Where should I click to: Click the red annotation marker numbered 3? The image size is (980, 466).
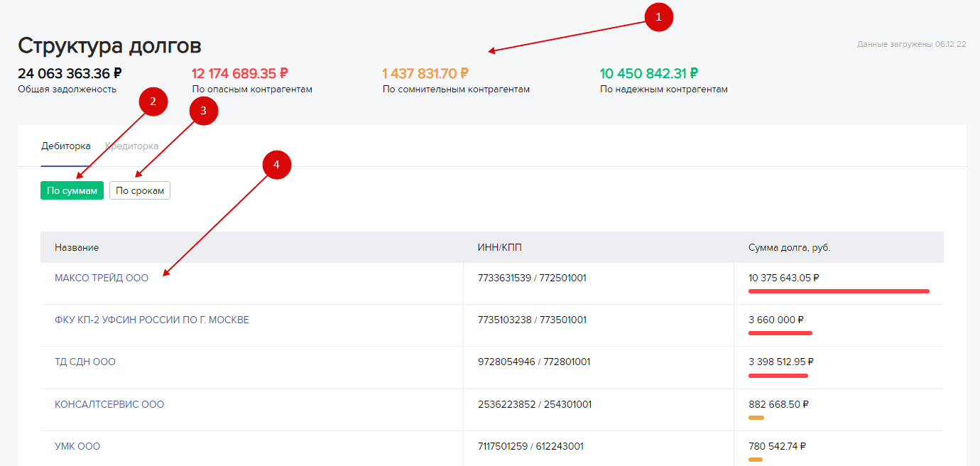tap(203, 111)
